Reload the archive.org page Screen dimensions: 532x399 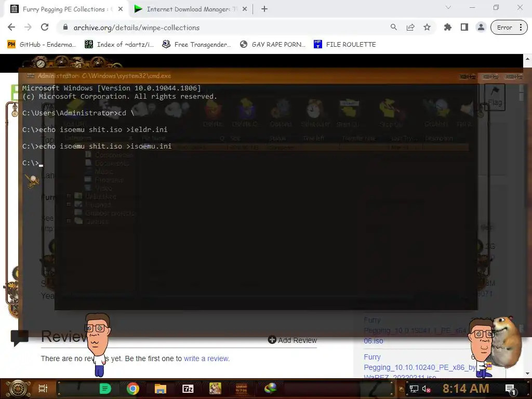45,28
